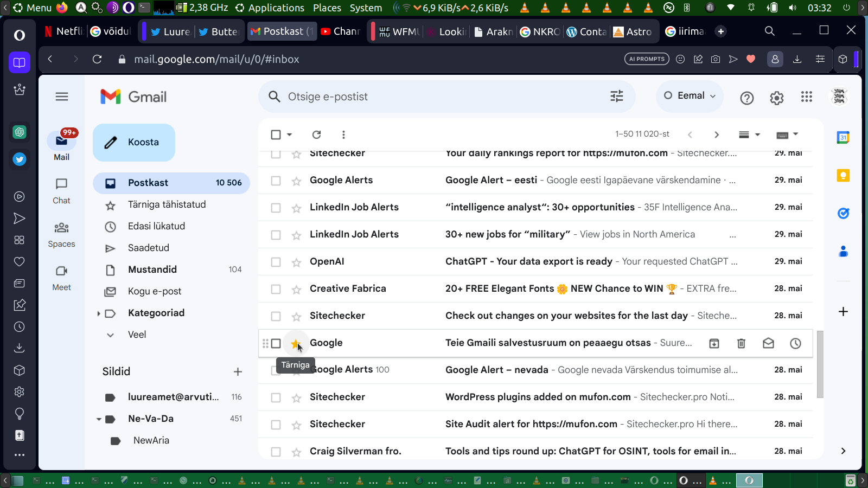The height and width of the screenshot is (488, 868).
Task: Collapse the Ne-Va-Da label tree
Action: [99, 419]
